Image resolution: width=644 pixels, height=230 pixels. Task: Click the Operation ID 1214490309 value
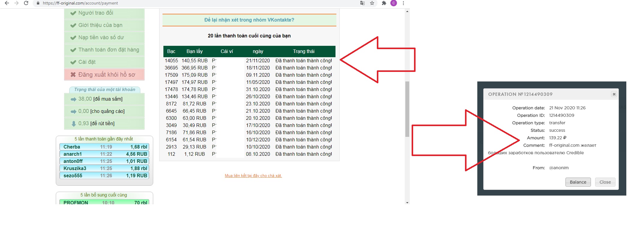tap(562, 115)
